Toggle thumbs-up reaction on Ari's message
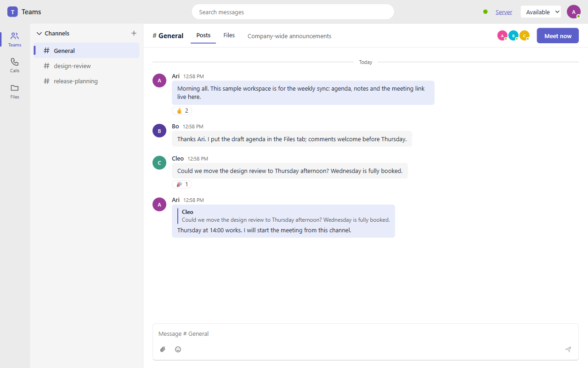Image resolution: width=588 pixels, height=368 pixels. click(182, 111)
